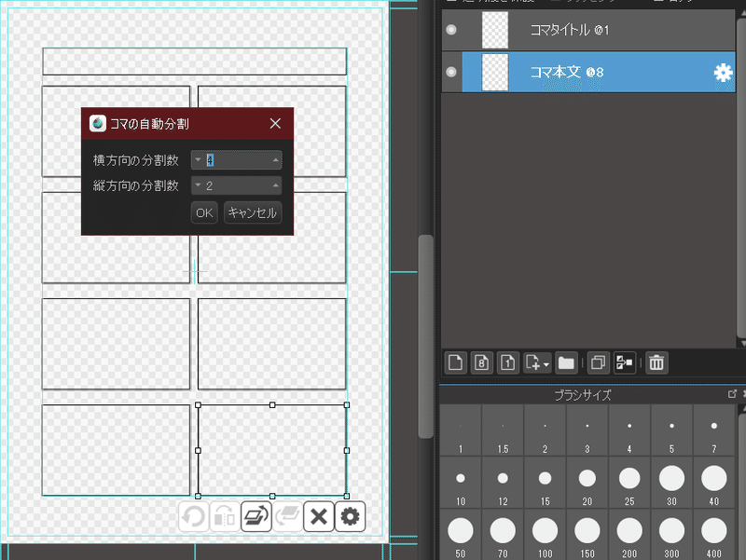Open settings gear of the コマ本文 layer
Viewport: 746px width, 560px height.
[724, 73]
